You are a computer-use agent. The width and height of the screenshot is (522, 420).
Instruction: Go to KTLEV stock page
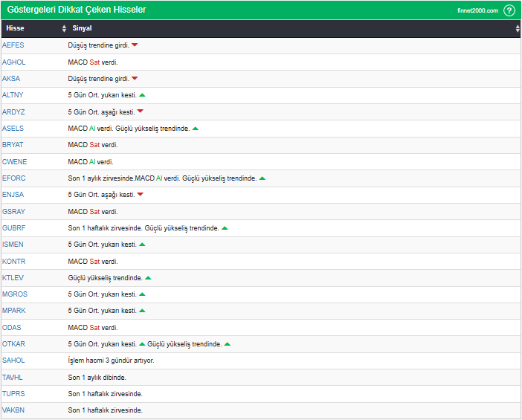13,278
